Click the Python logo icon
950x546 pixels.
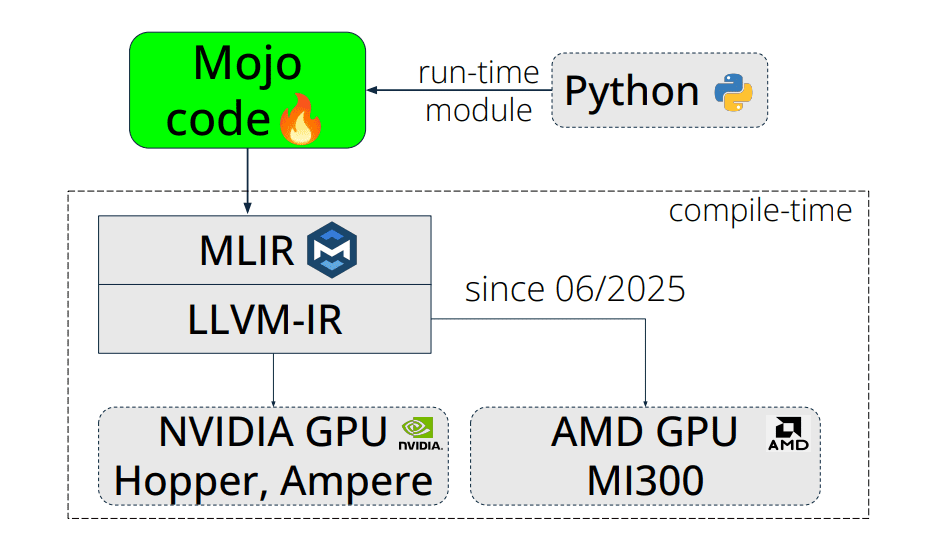733,92
